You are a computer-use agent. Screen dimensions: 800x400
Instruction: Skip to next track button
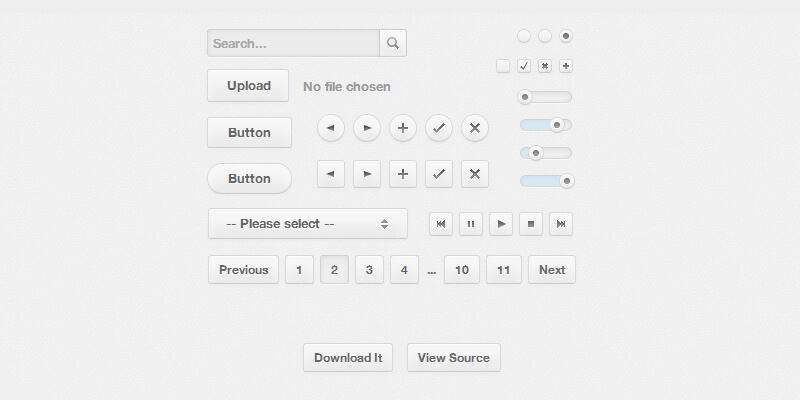[x=561, y=224]
